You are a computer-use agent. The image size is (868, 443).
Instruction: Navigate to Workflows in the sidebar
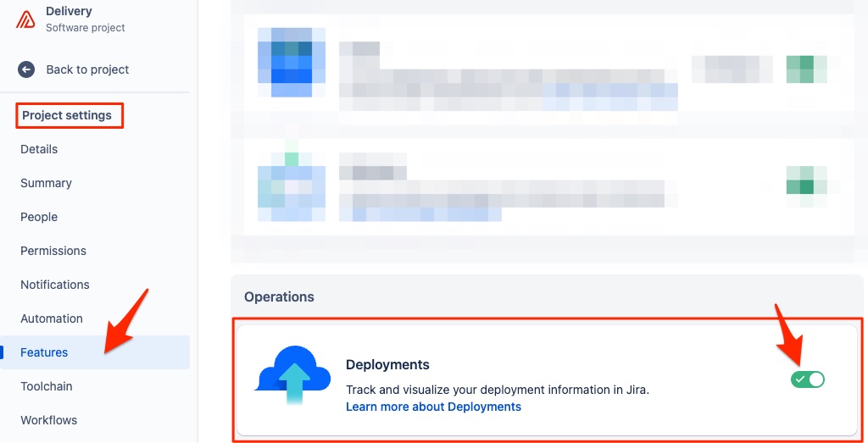48,420
